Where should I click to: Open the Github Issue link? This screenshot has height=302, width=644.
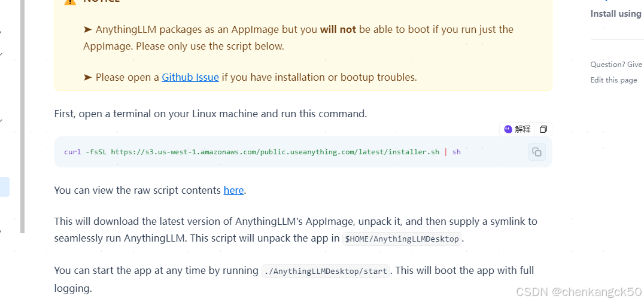(x=190, y=77)
